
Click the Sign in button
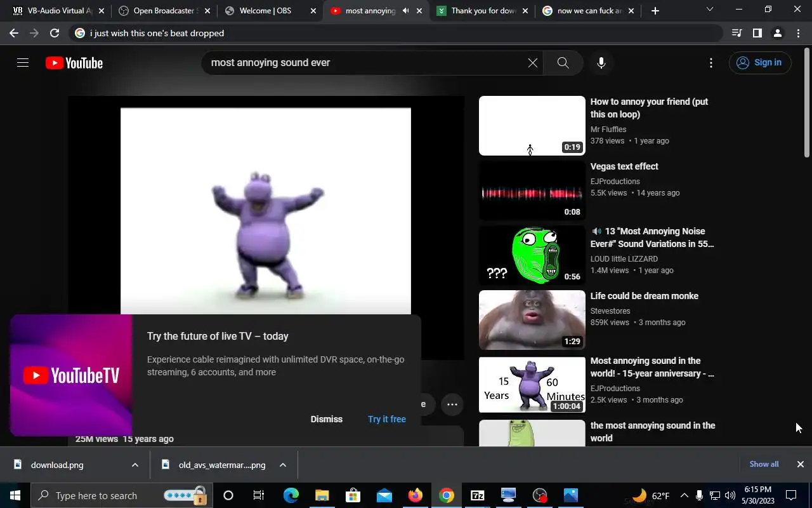[x=760, y=62]
